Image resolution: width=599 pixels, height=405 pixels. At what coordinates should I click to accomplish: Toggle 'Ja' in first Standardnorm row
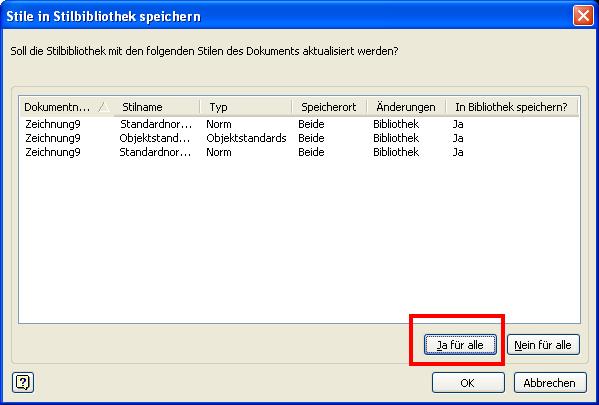coord(458,124)
